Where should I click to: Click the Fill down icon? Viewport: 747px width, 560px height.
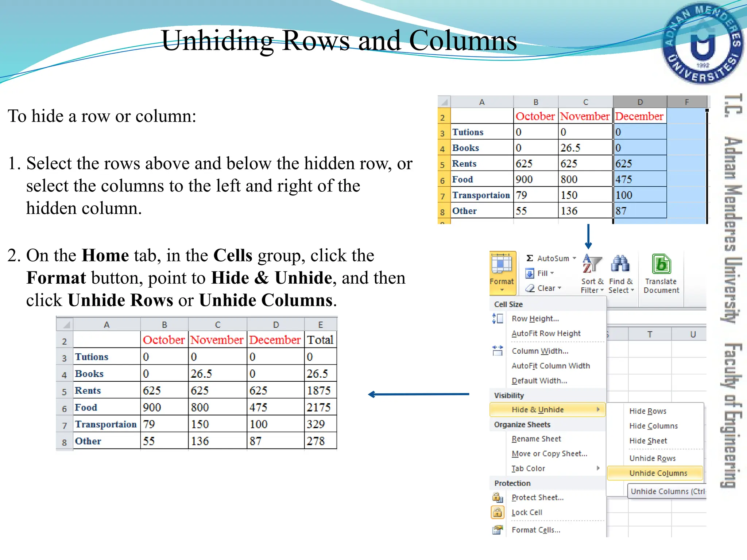pos(530,273)
